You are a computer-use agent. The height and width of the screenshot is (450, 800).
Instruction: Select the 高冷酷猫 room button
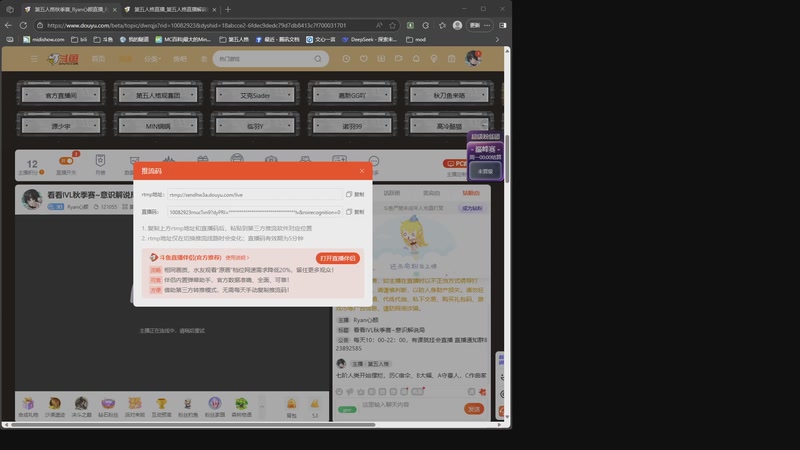point(449,126)
